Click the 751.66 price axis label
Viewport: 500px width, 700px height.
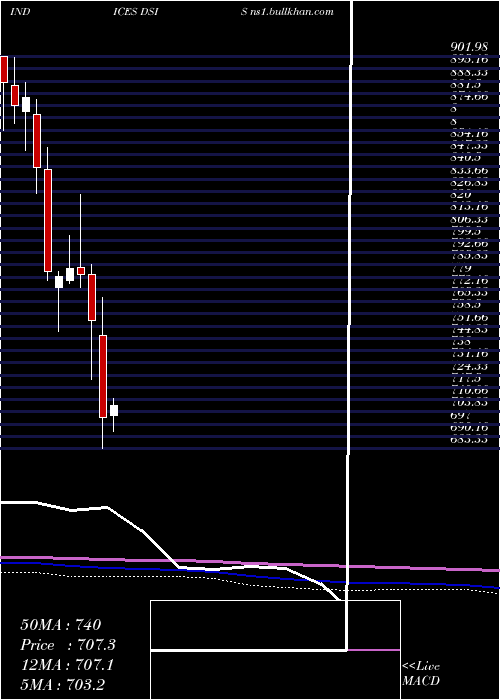(468, 317)
